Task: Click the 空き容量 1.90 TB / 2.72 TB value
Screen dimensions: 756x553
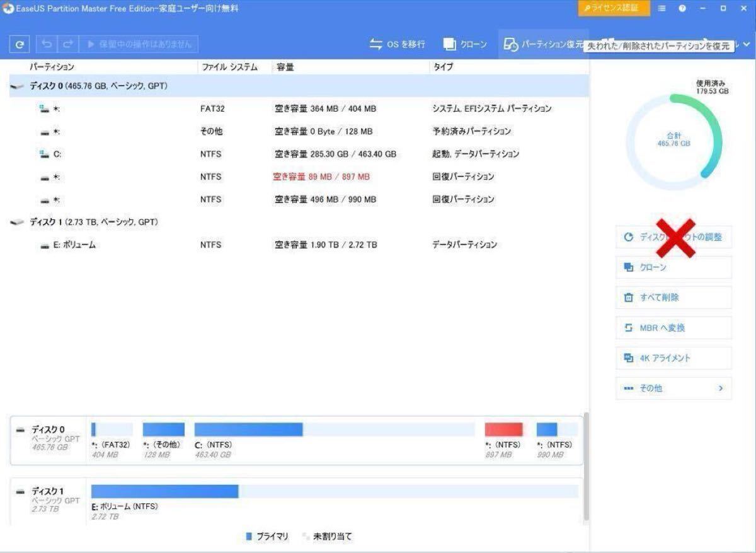Action: (x=326, y=245)
